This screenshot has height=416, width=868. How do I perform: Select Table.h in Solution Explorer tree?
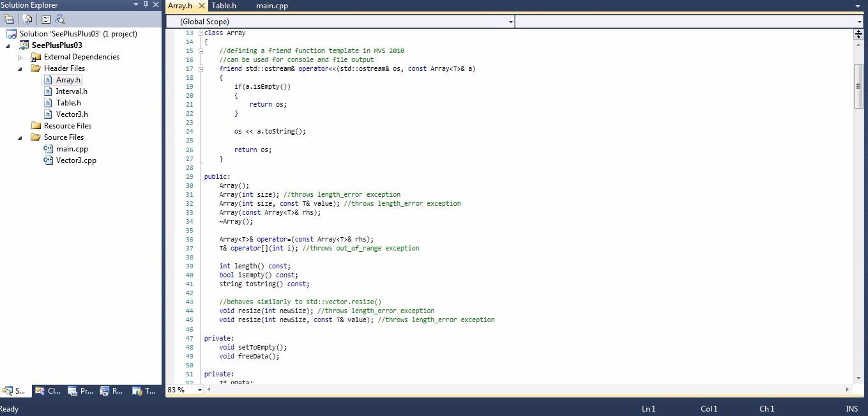point(68,103)
